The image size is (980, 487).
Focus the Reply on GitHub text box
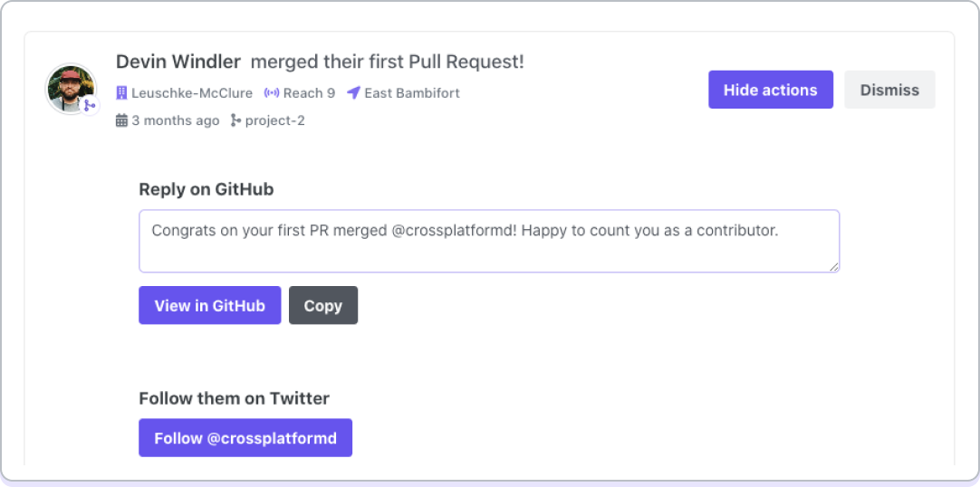tap(488, 241)
